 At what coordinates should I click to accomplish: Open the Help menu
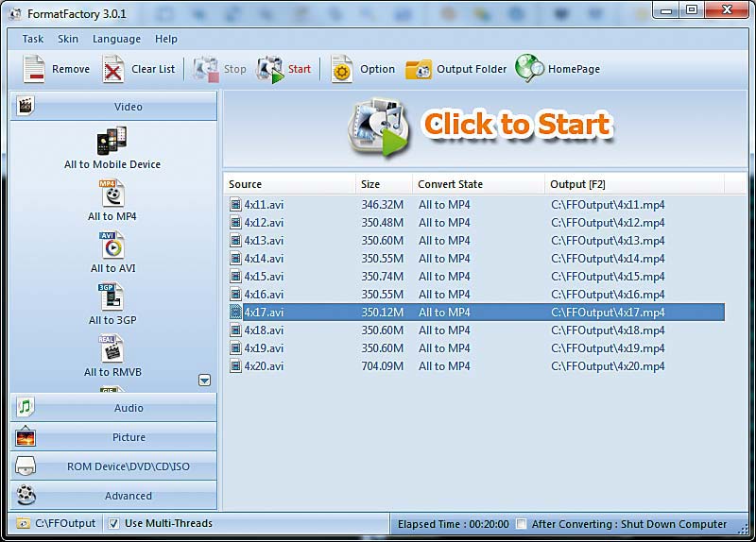pyautogui.click(x=166, y=39)
